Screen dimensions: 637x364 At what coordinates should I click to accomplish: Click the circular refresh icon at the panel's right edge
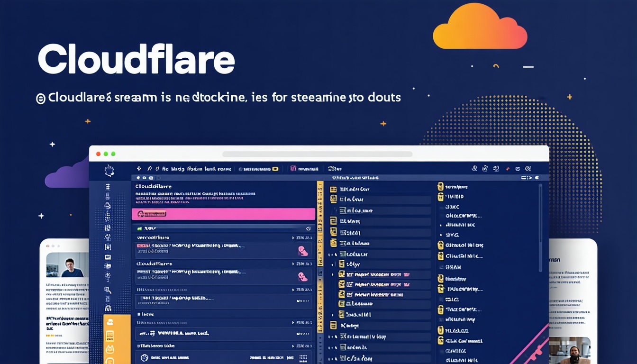click(x=309, y=228)
